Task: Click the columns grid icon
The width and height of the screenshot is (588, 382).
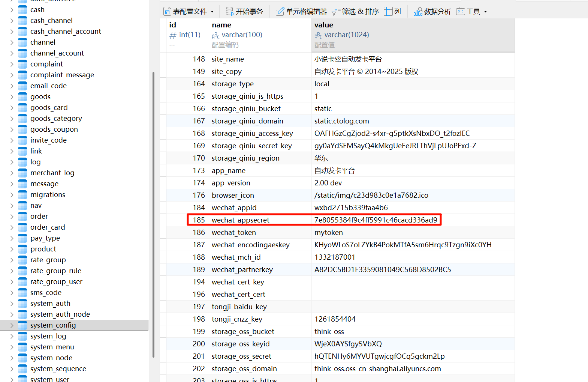Action: (388, 12)
